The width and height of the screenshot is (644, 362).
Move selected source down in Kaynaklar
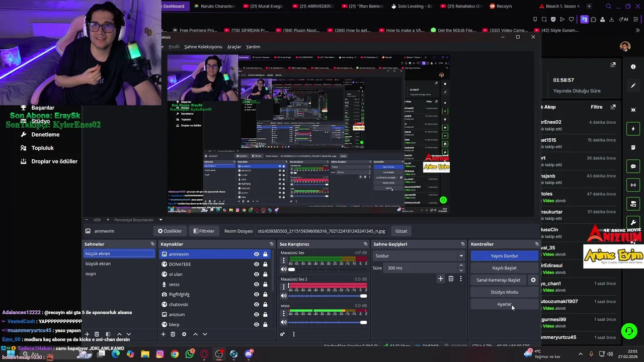pos(205,334)
